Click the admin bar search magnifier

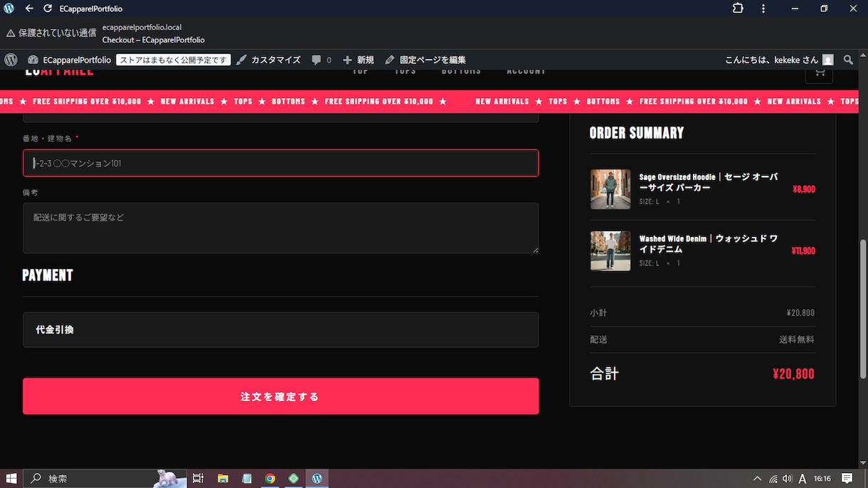[848, 60]
